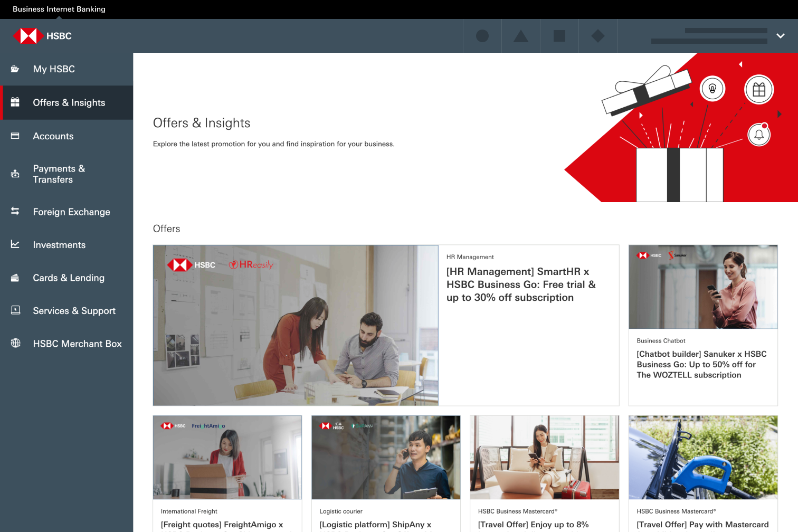Open My HSBC from sidebar
Image resolution: width=798 pixels, height=532 pixels.
[54, 69]
